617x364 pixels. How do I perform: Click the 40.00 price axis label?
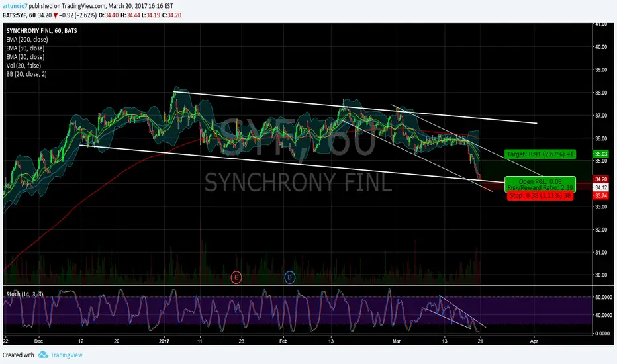tap(601, 47)
